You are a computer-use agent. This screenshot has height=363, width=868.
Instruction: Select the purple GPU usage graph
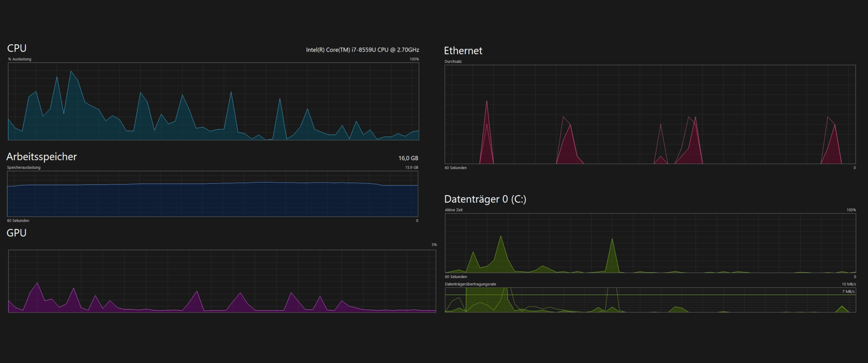(x=222, y=281)
